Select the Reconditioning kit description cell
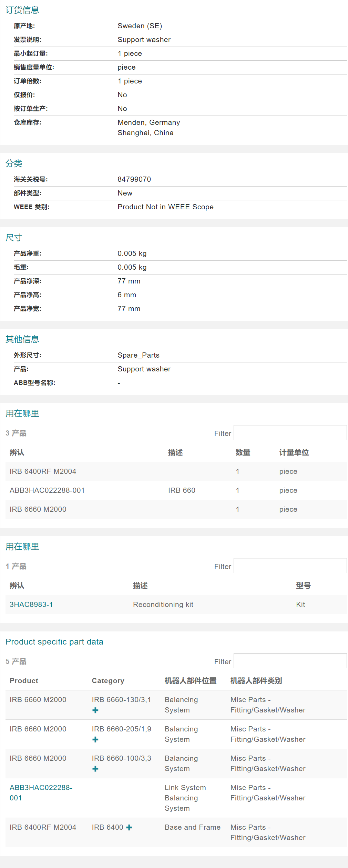 (x=163, y=605)
